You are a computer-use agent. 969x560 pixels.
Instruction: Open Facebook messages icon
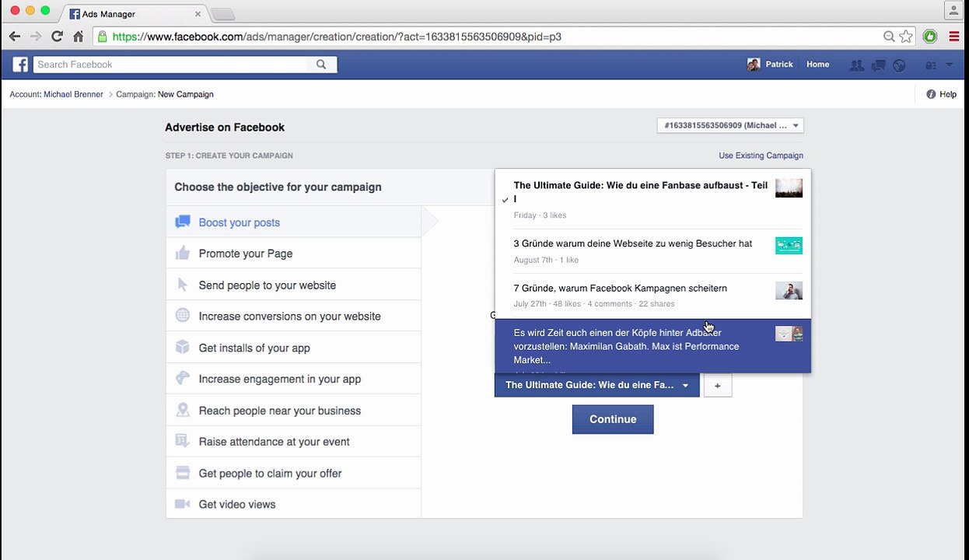pos(879,65)
